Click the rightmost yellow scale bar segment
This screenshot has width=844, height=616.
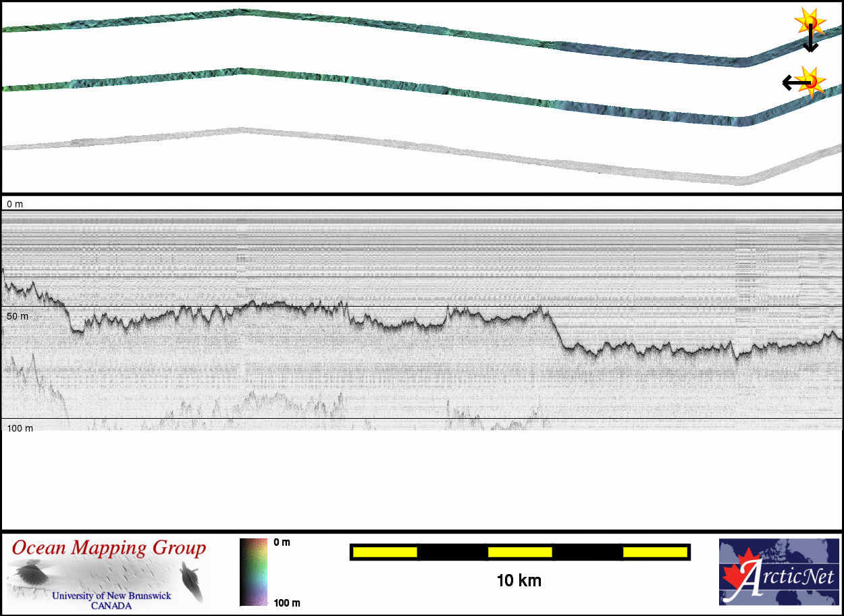[x=654, y=553]
